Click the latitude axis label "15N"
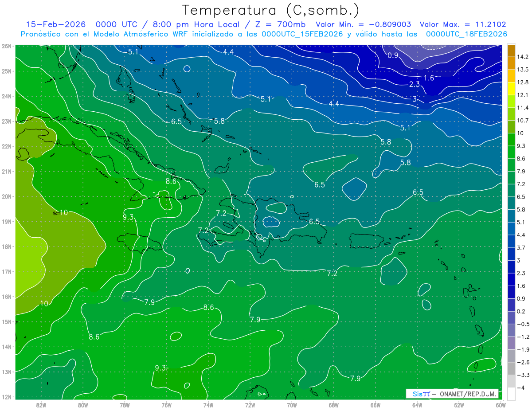The height and width of the screenshot is (411, 532). pyautogui.click(x=7, y=321)
